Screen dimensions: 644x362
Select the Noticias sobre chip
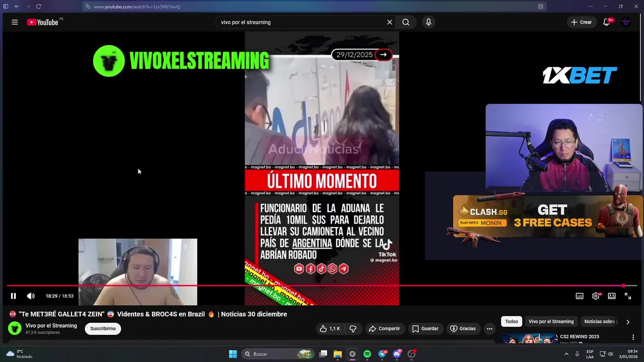pyautogui.click(x=600, y=321)
